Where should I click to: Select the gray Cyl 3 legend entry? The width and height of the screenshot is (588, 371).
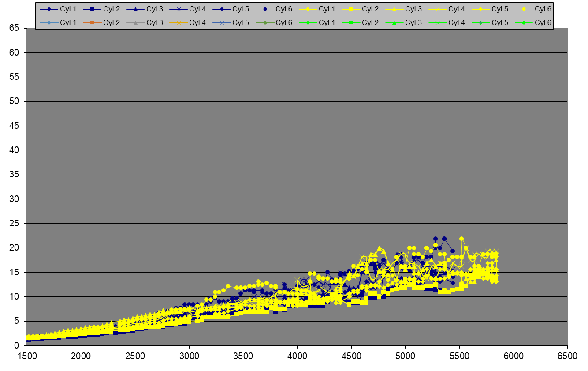(154, 23)
